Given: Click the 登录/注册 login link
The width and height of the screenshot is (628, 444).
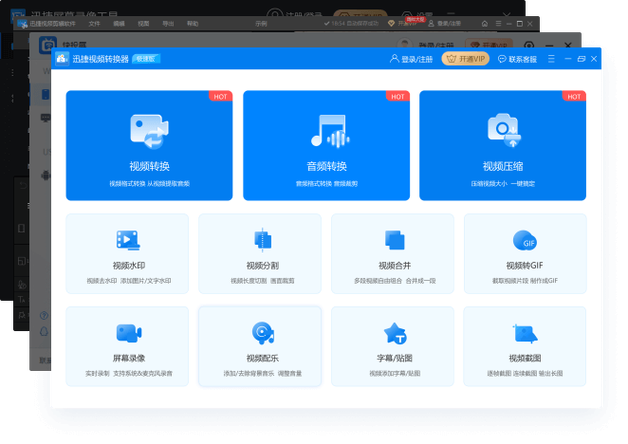Looking at the screenshot, I should pyautogui.click(x=411, y=59).
